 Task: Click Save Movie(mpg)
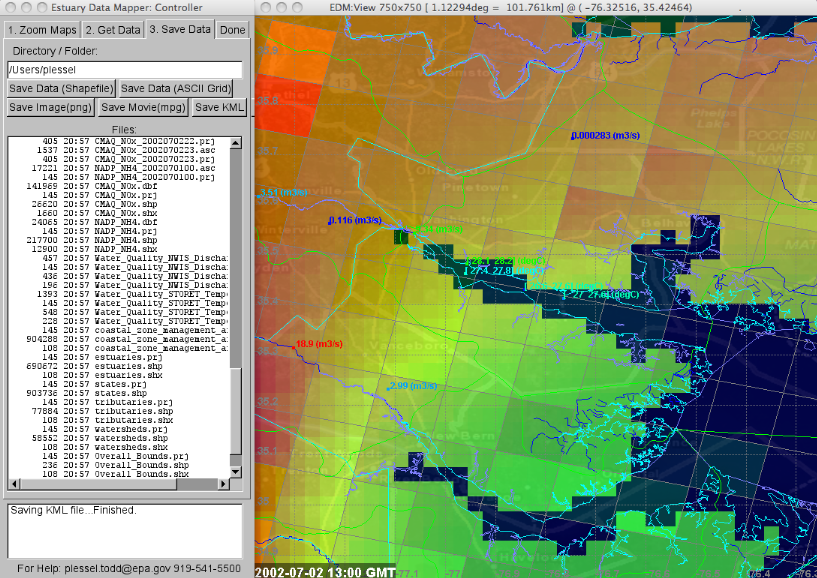142,106
